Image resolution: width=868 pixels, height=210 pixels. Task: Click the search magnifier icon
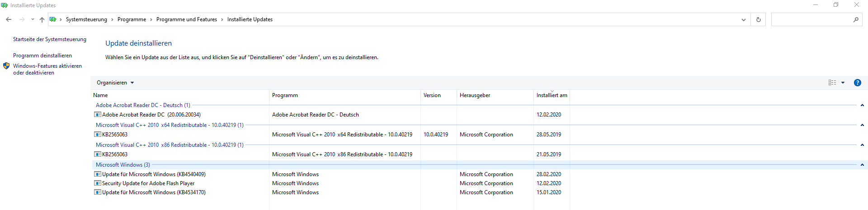(x=856, y=19)
